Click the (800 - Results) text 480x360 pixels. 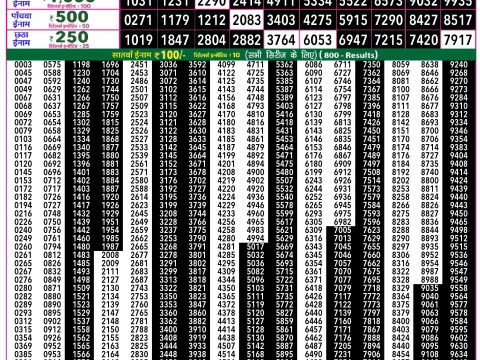(x=348, y=55)
